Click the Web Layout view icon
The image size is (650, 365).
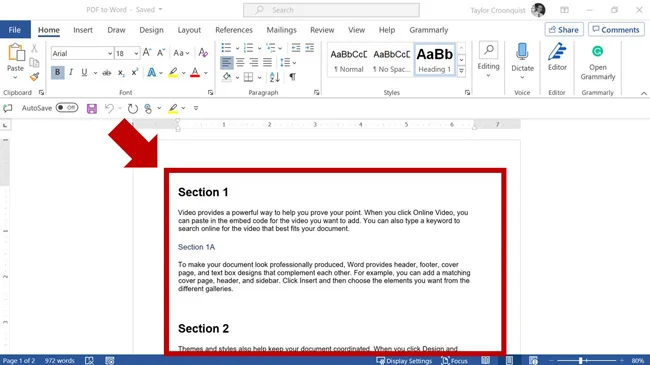tap(533, 360)
